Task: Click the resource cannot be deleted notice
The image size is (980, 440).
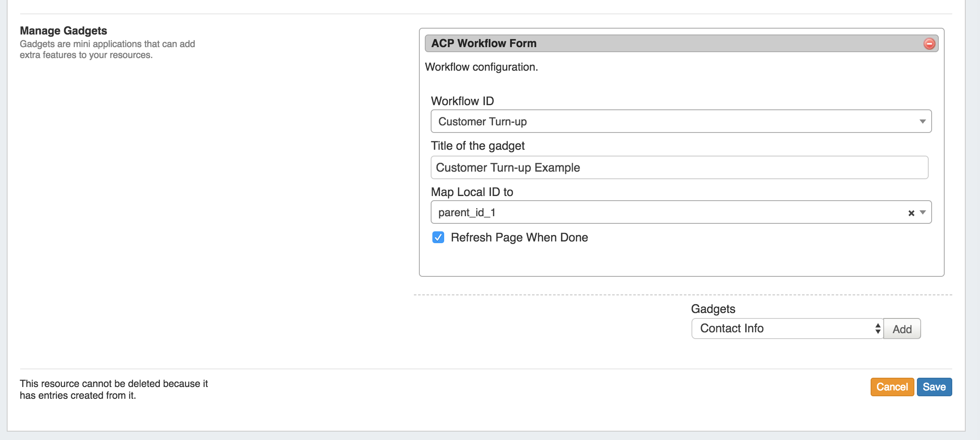Action: pos(114,390)
